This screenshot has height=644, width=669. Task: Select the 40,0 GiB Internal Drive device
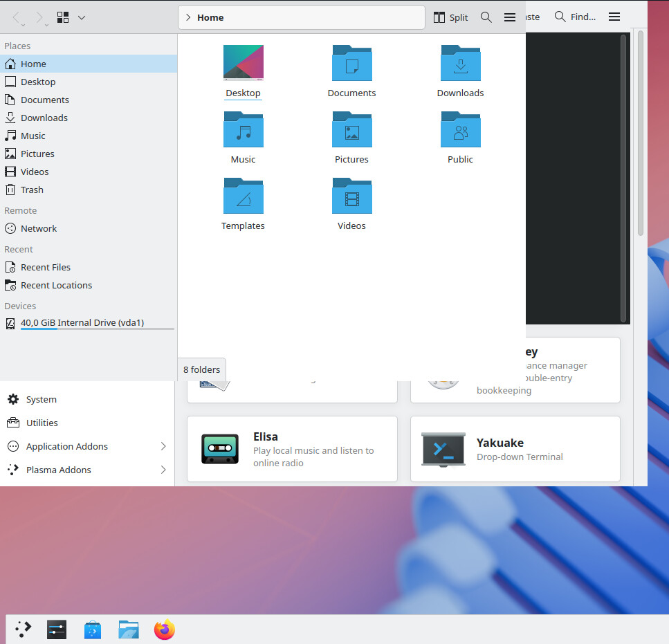(x=82, y=322)
